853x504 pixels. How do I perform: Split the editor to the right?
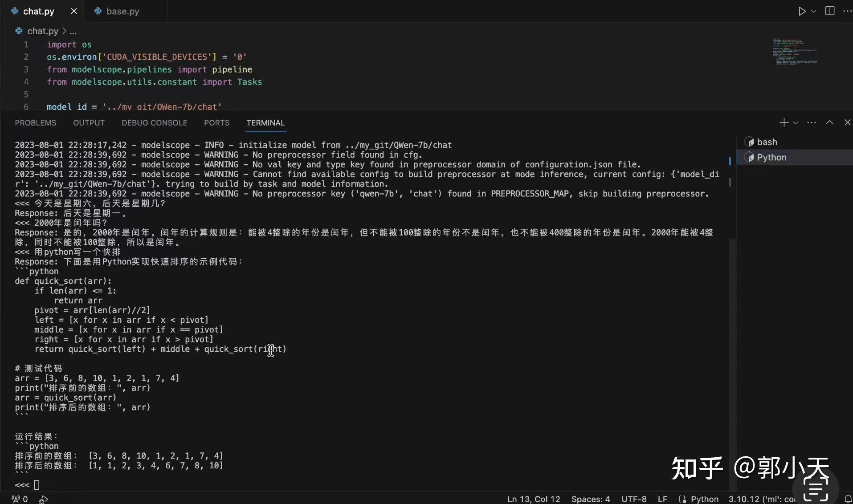pos(830,11)
